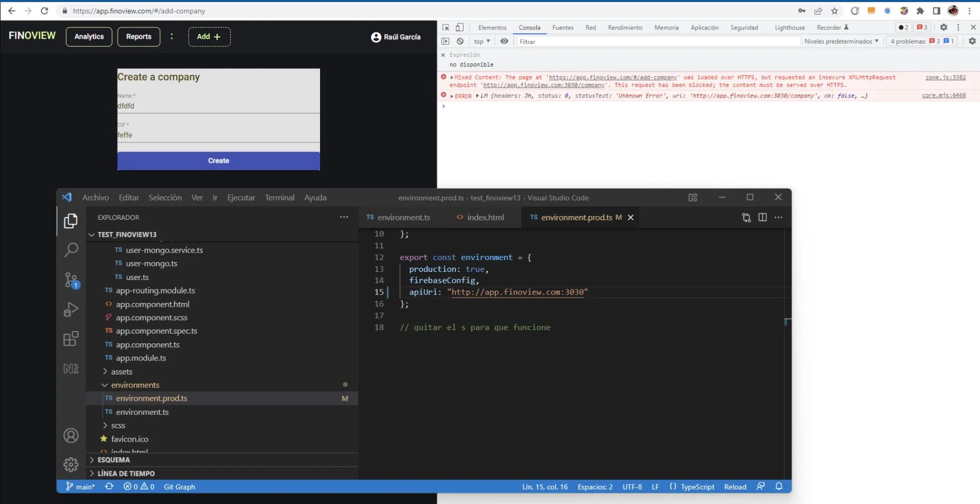980x504 pixels.
Task: Open the Extensions view in activity bar
Action: (71, 339)
